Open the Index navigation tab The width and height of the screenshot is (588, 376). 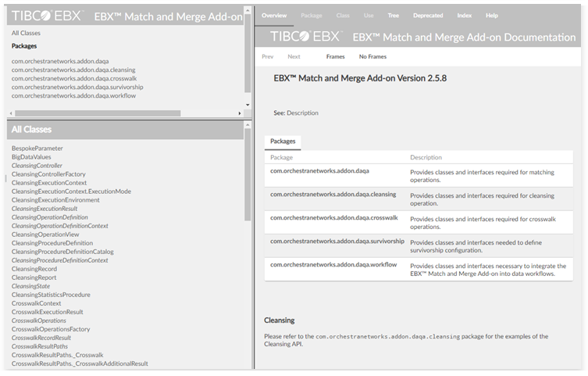(465, 16)
